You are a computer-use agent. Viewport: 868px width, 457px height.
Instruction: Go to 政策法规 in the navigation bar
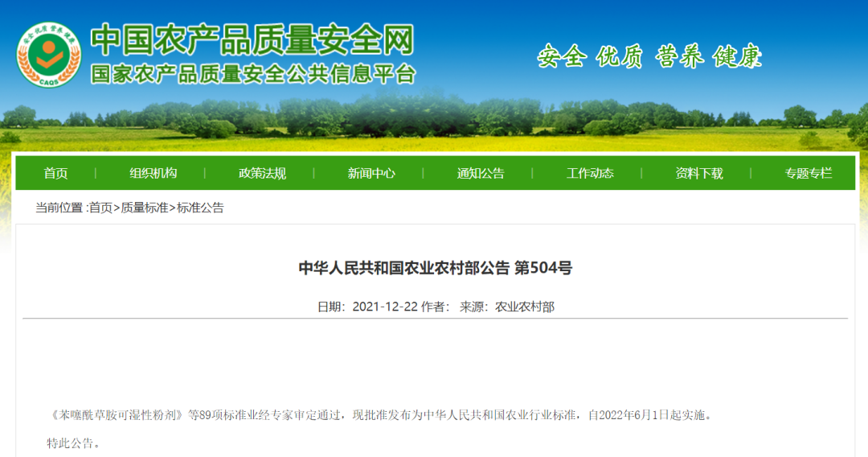(x=262, y=173)
